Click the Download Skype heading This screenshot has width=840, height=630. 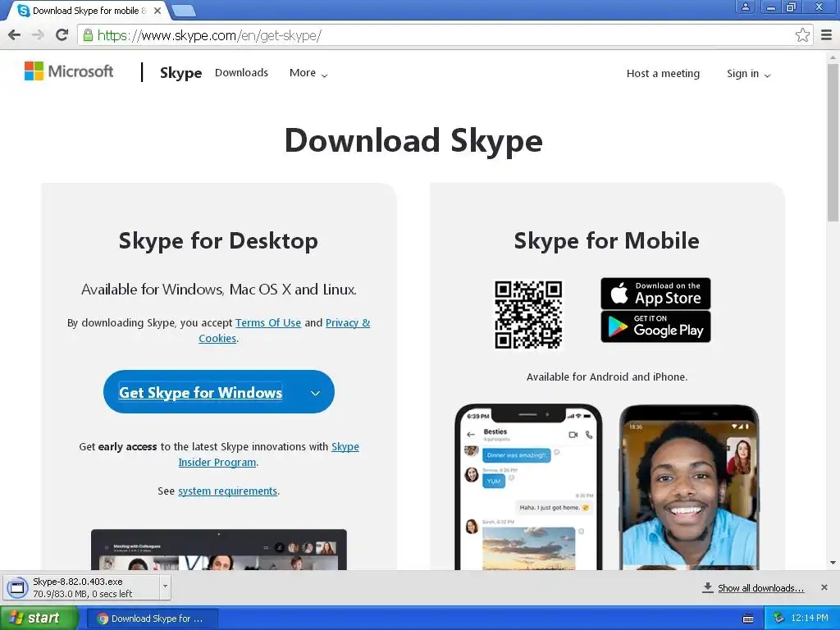tap(413, 141)
